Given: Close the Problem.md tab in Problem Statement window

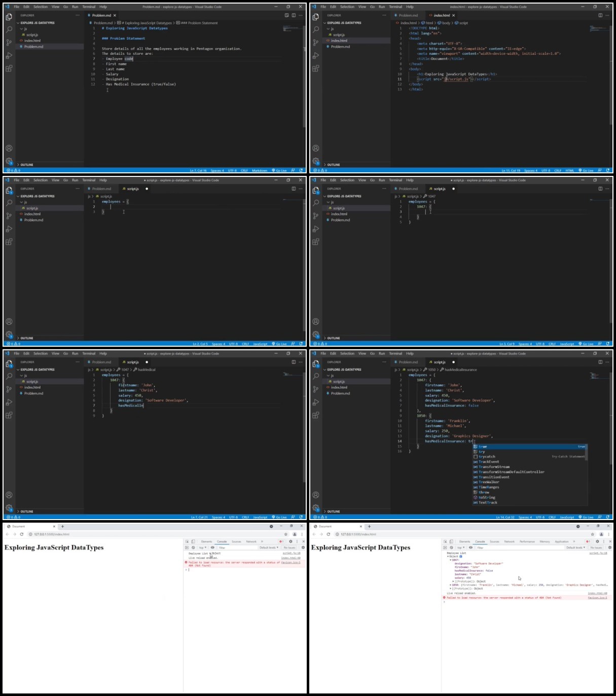Looking at the screenshot, I should pyautogui.click(x=116, y=15).
